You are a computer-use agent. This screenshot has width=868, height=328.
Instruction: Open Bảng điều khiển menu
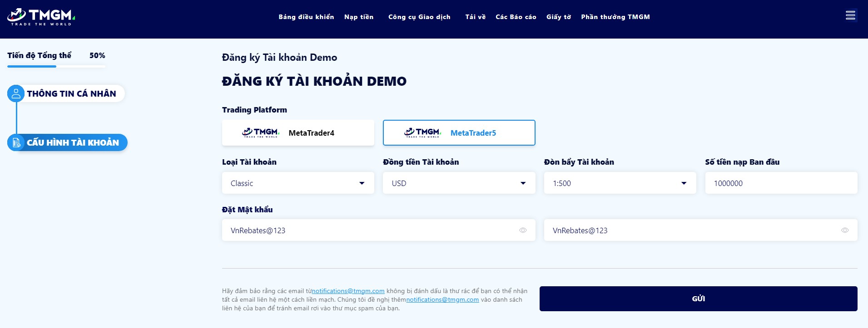click(306, 17)
